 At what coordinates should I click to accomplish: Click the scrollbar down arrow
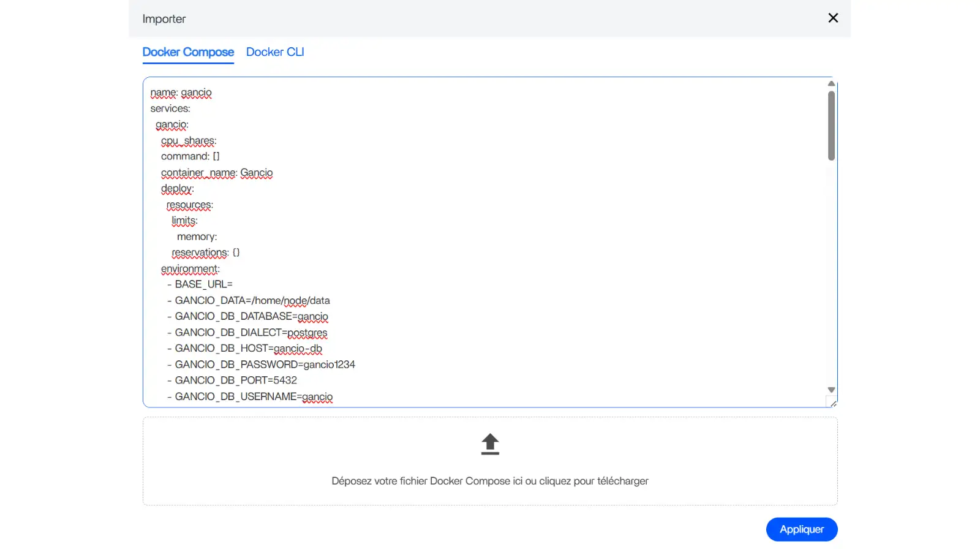pos(831,390)
